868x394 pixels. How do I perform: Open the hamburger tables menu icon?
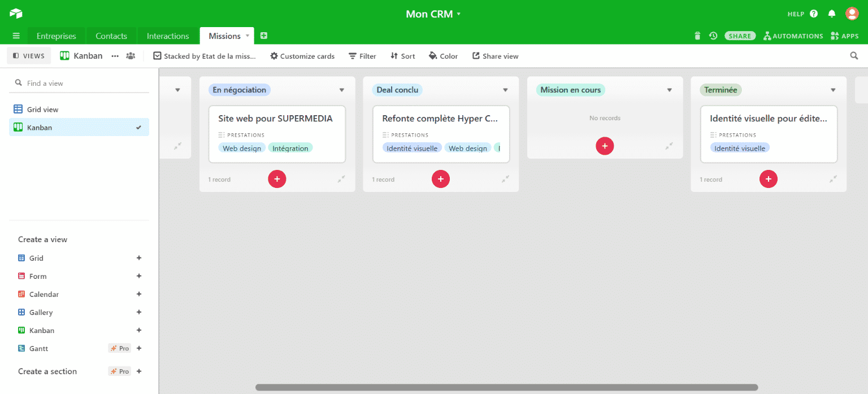click(x=16, y=36)
